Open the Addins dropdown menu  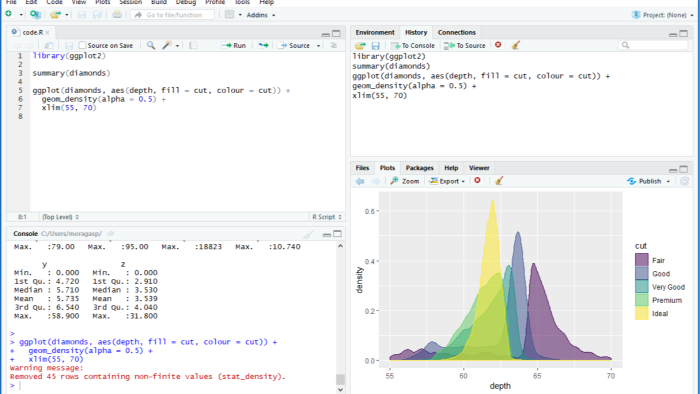261,15
